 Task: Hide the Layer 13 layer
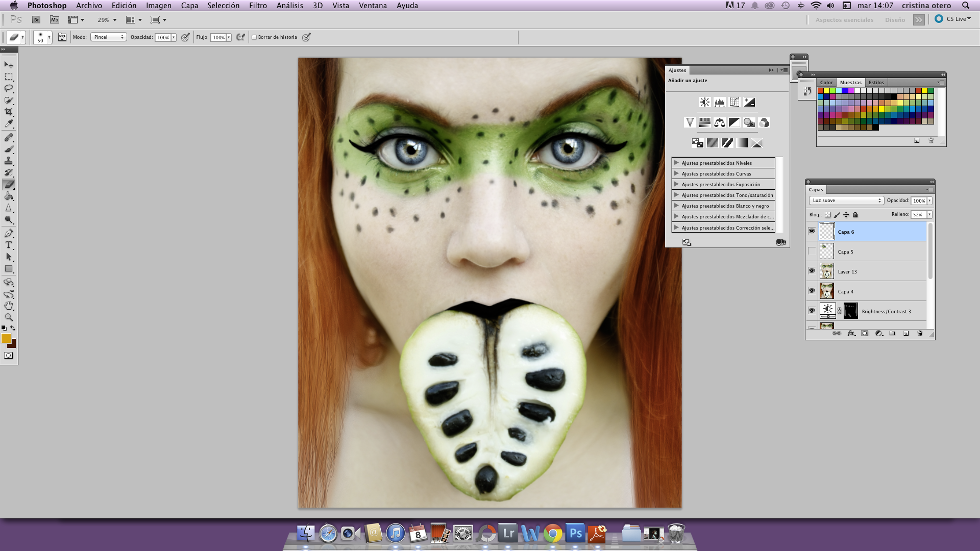tap(812, 271)
